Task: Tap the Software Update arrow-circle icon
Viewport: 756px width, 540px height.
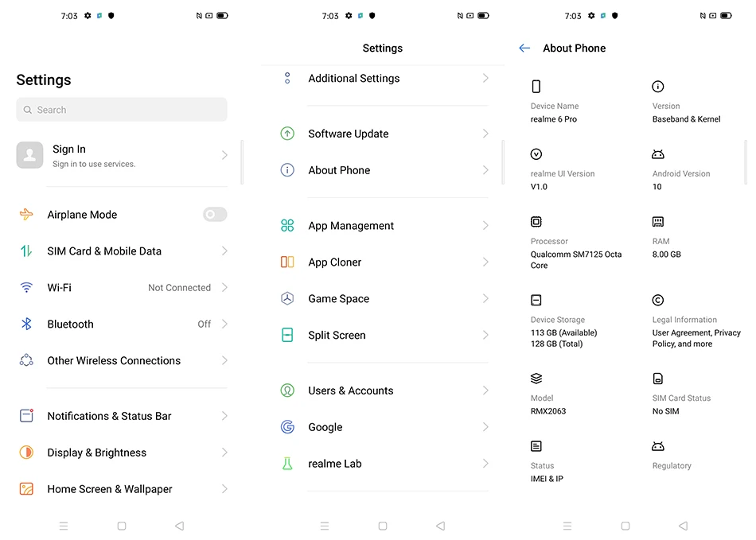Action: (287, 134)
